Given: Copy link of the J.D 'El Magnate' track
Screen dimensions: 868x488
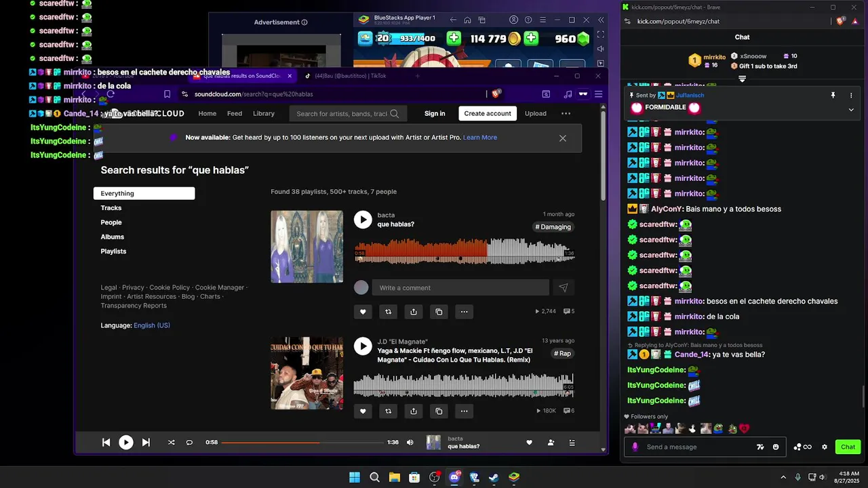Looking at the screenshot, I should 439,411.
